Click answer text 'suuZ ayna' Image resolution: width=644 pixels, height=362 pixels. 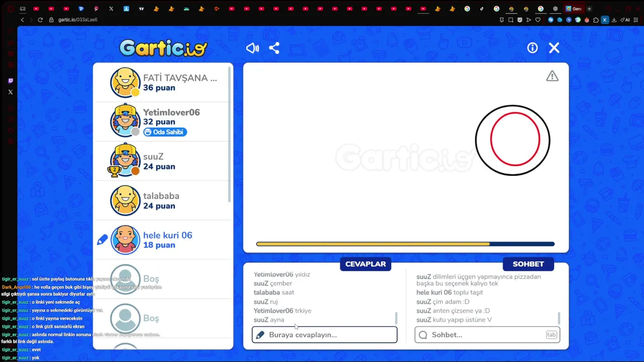[269, 320]
